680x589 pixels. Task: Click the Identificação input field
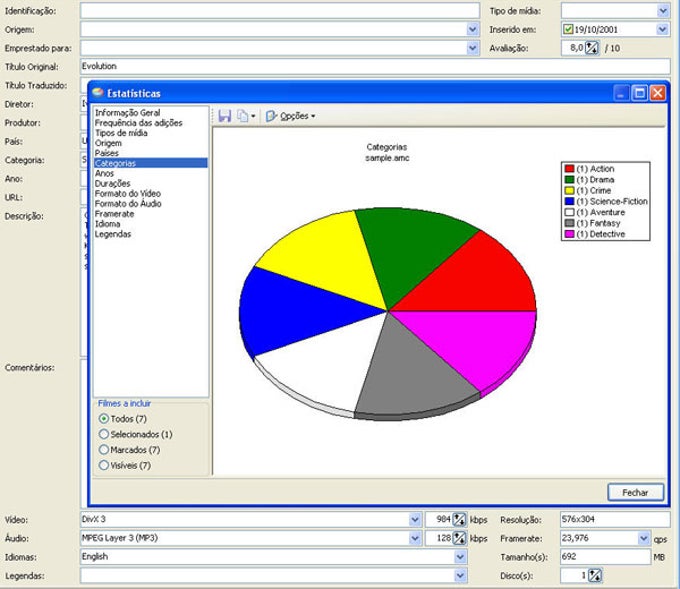280,10
